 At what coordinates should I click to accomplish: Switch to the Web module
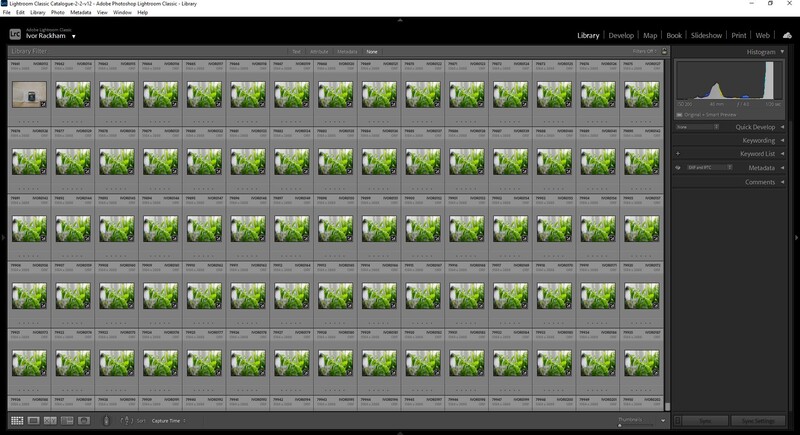(763, 35)
